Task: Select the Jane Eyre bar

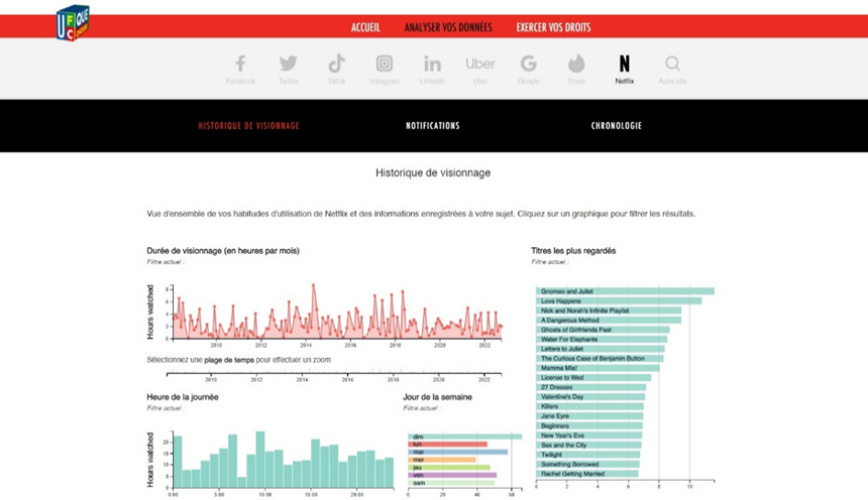Action: 590,416
